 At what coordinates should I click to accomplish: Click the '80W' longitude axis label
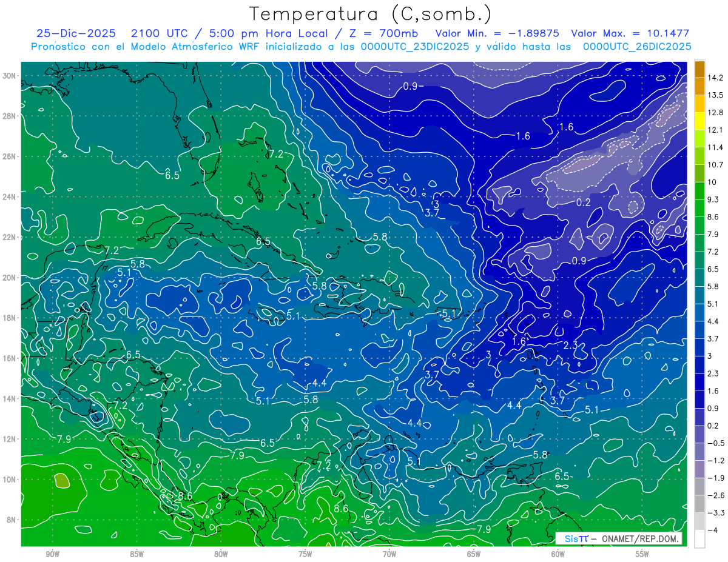point(221,554)
